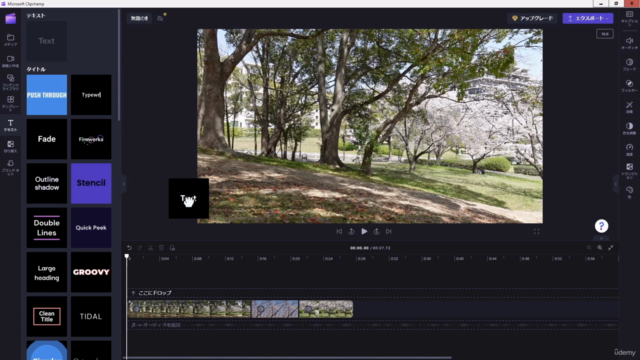Fit timeline to screen
The height and width of the screenshot is (360, 640).
tap(611, 248)
